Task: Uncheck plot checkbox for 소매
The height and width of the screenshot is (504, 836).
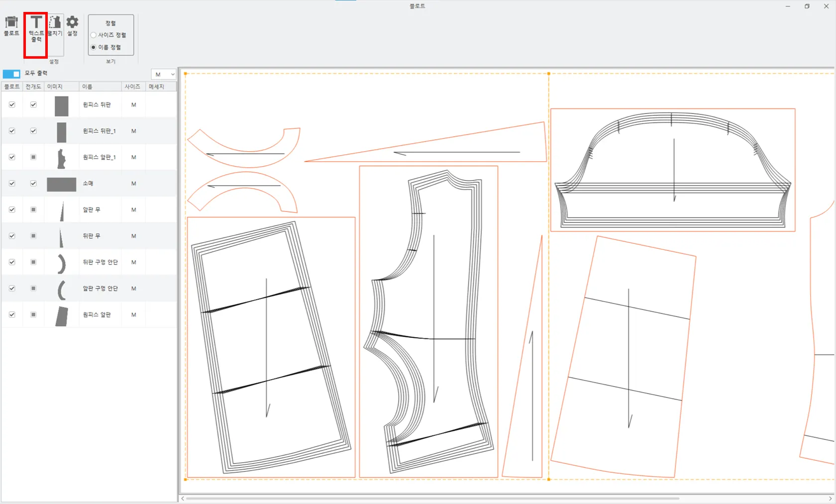Action: [x=12, y=184]
